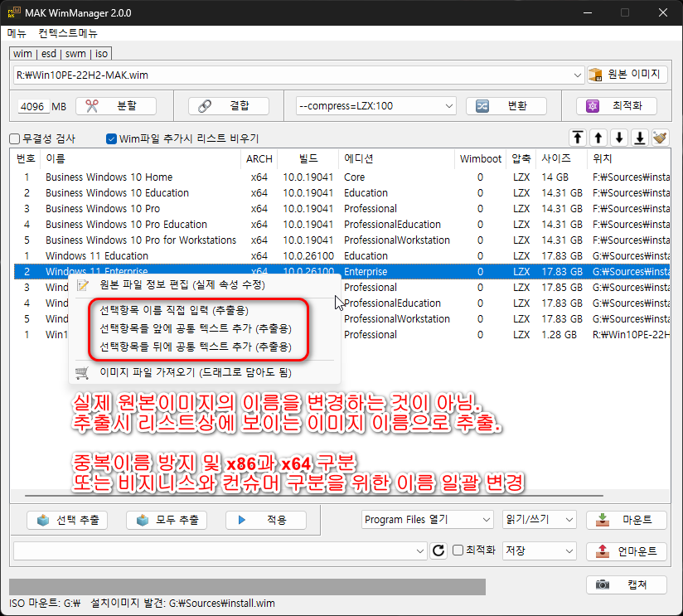Click the Wimboot column header
The height and width of the screenshot is (616, 683).
(481, 159)
